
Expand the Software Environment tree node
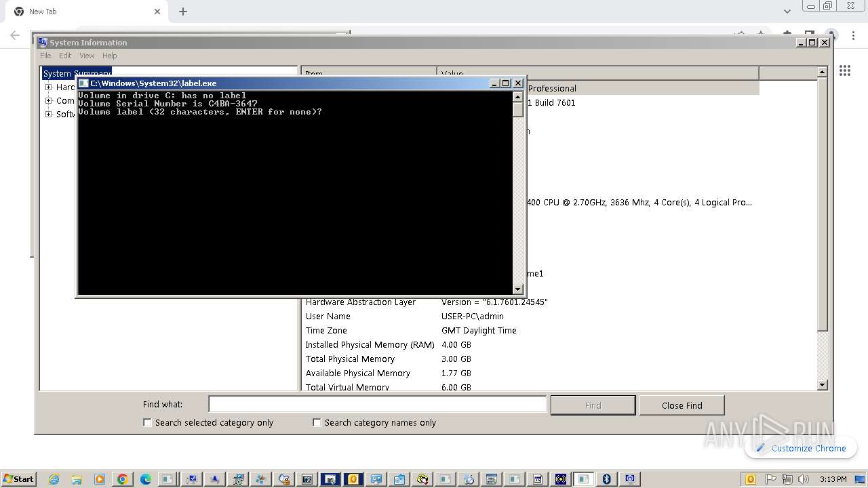tap(48, 114)
